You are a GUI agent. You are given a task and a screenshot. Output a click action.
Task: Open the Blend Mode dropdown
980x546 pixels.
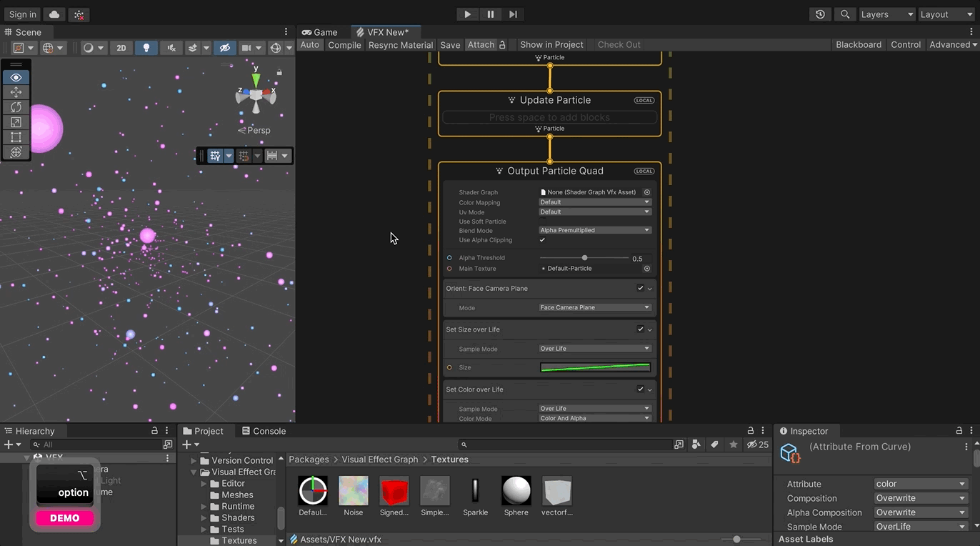coord(594,230)
